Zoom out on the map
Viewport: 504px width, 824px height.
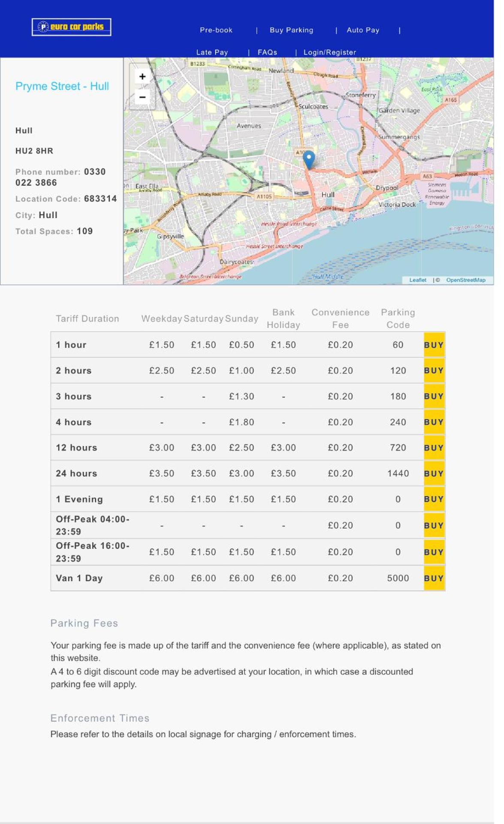[x=142, y=97]
